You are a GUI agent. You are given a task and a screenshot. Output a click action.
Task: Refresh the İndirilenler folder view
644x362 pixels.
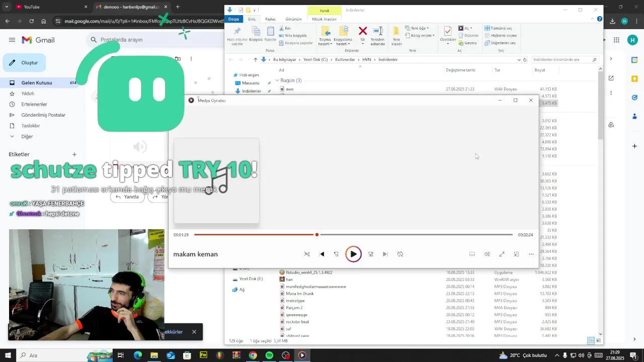click(x=525, y=60)
